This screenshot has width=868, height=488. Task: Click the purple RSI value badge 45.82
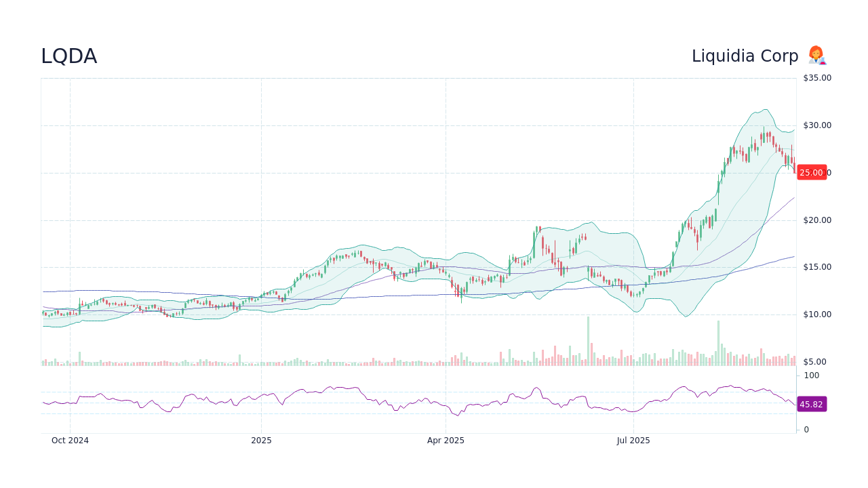(x=811, y=404)
